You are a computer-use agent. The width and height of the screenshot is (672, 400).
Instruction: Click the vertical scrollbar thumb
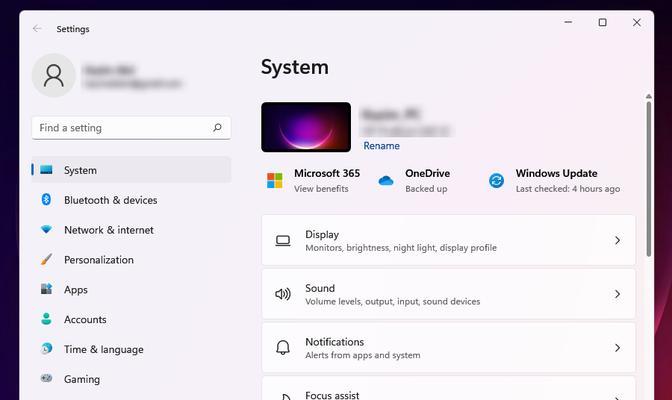pyautogui.click(x=649, y=179)
